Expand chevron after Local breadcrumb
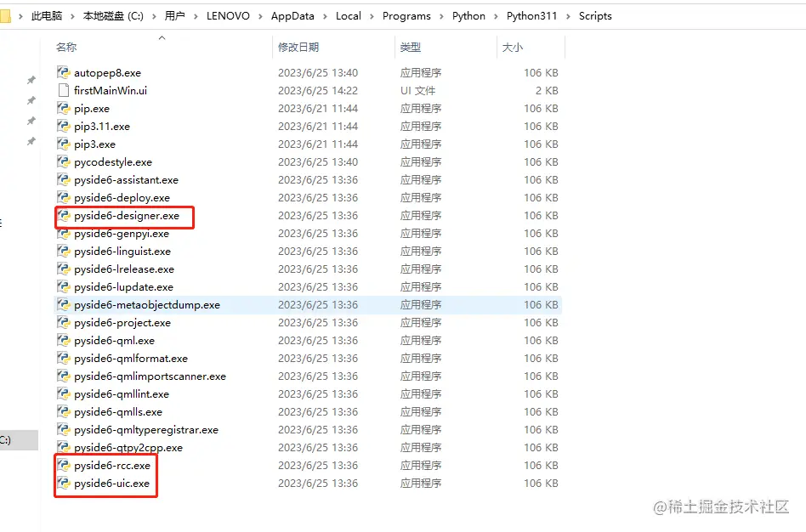Screen dimensions: 806x532 [372, 16]
